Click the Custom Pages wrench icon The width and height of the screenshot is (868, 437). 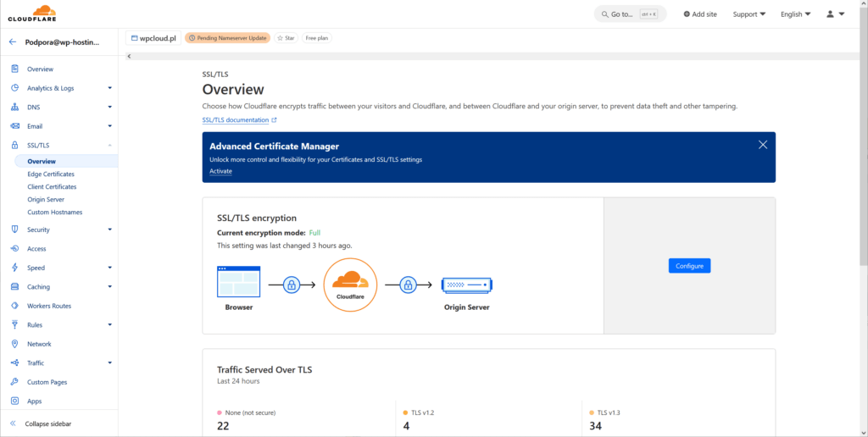(x=15, y=382)
